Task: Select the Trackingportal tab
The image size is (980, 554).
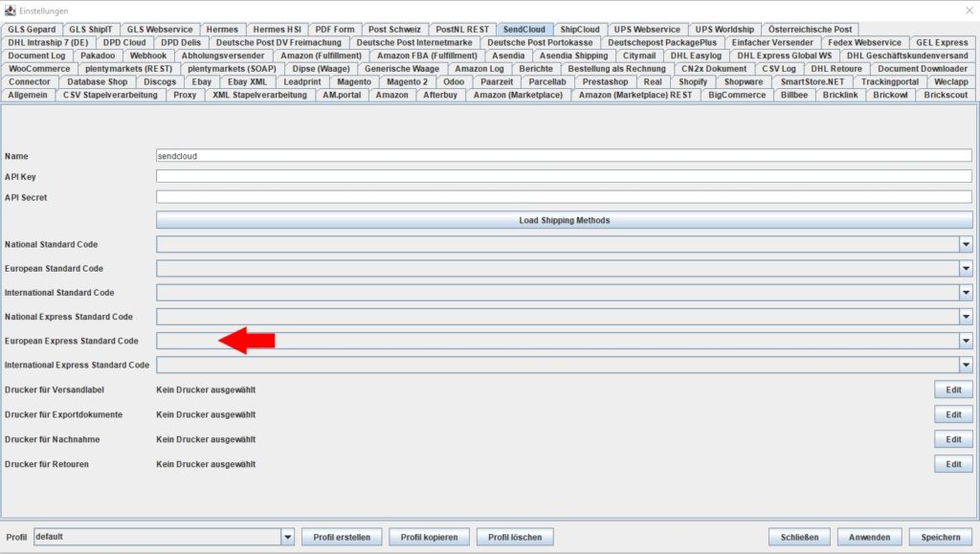Action: click(890, 82)
